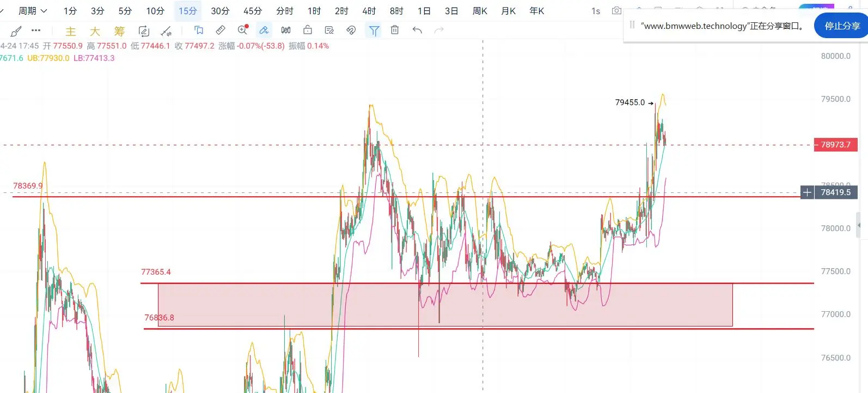
Task: Select the ruler measure tool
Action: point(221,31)
